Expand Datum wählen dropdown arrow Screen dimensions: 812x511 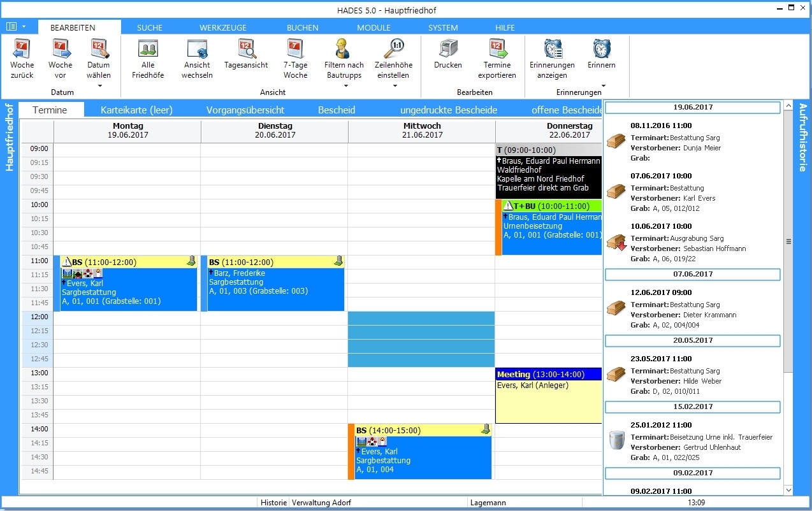coord(99,85)
